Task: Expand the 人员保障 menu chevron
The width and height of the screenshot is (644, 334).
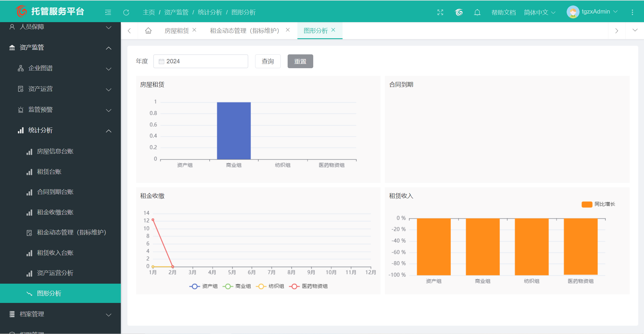Action: coord(109,28)
